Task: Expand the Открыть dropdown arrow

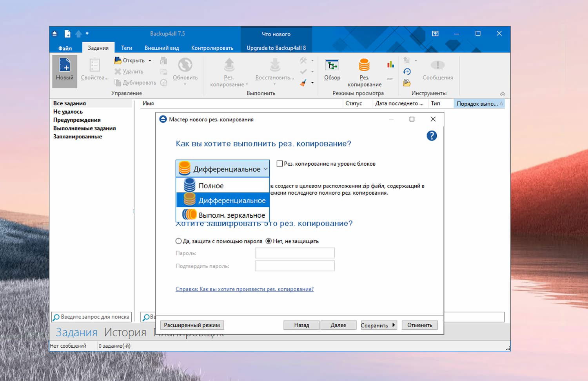Action: point(149,60)
